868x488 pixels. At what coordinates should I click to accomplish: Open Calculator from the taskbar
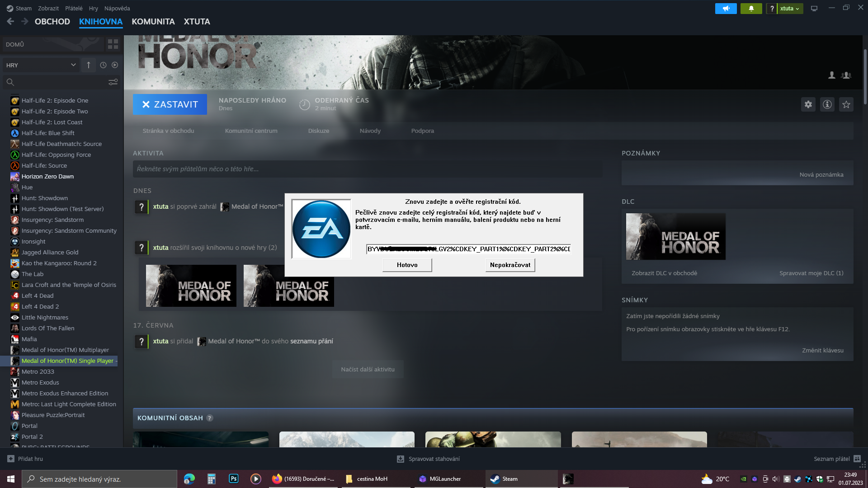(212, 479)
